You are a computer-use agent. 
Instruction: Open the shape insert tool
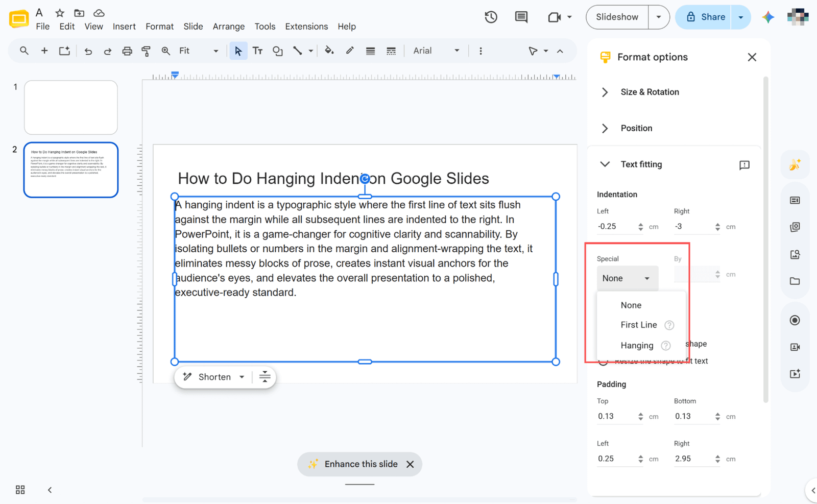pos(277,51)
